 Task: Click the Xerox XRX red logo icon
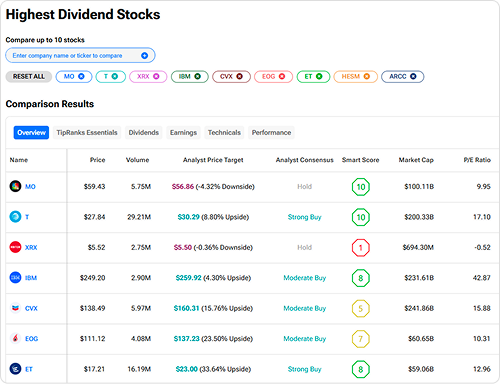(x=15, y=247)
